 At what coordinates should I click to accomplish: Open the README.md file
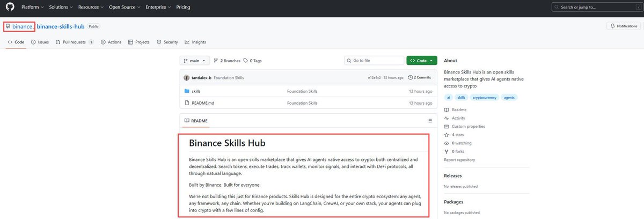[203, 103]
